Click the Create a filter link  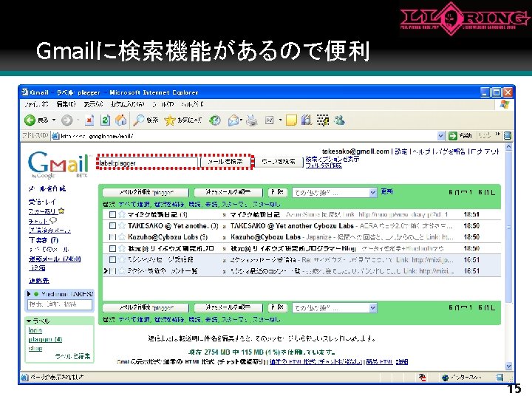pos(324,166)
